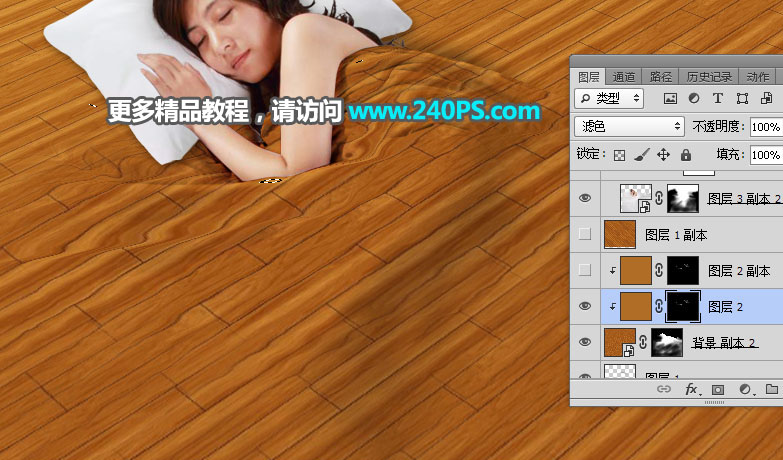
Task: Switch to the 图层 (Layers) tab
Action: click(x=588, y=77)
